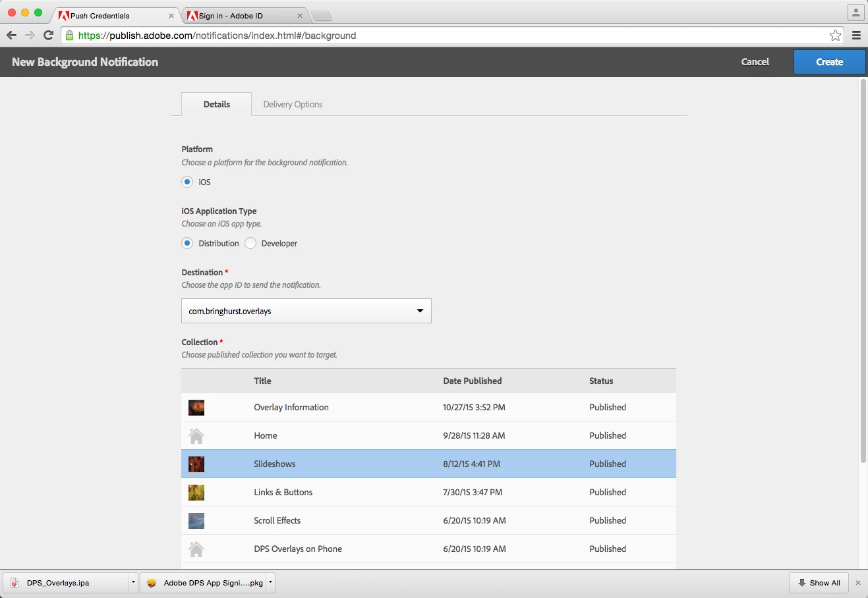Click the Home row house icon
This screenshot has width=868, height=598.
click(x=196, y=435)
